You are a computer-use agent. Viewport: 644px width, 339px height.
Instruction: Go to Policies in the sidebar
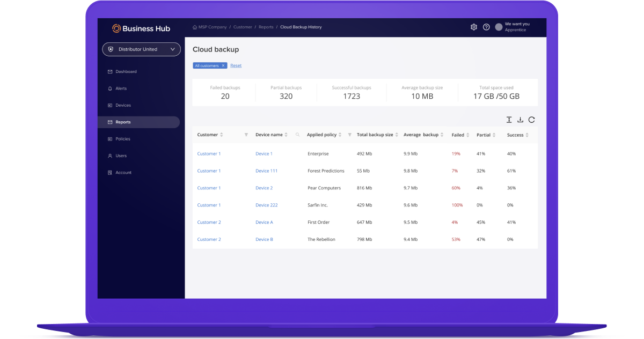pos(123,139)
